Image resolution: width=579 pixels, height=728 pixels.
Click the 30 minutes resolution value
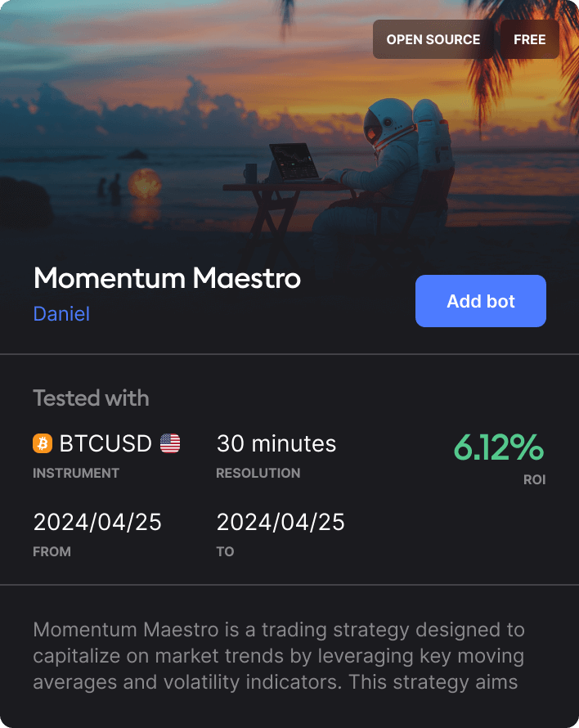pos(276,443)
